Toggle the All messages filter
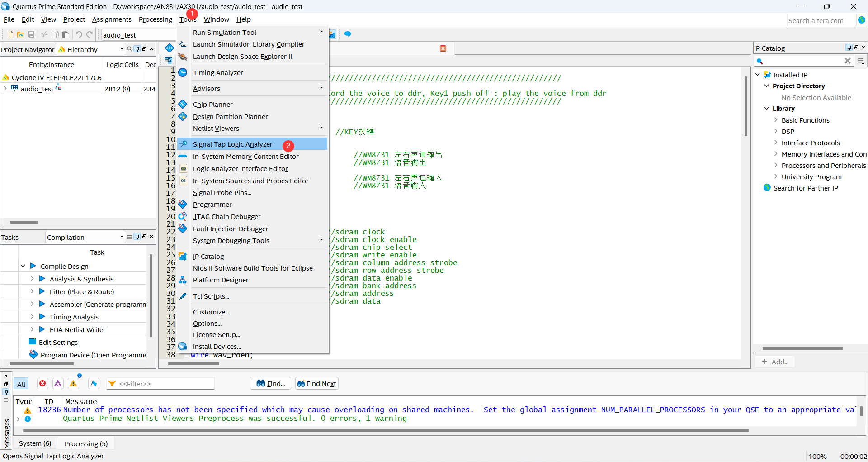Screen dimensions: 868x462 pyautogui.click(x=21, y=384)
